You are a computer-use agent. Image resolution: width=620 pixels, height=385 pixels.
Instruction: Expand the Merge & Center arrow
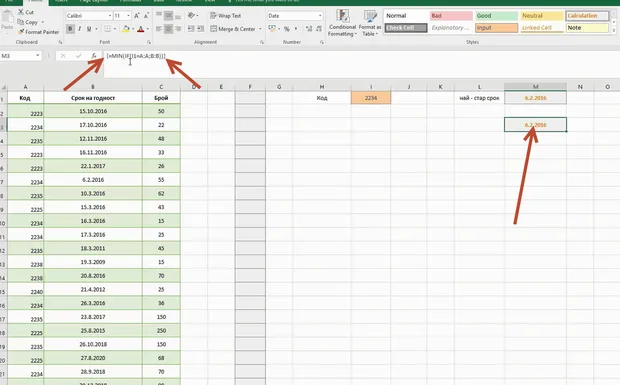(260, 29)
